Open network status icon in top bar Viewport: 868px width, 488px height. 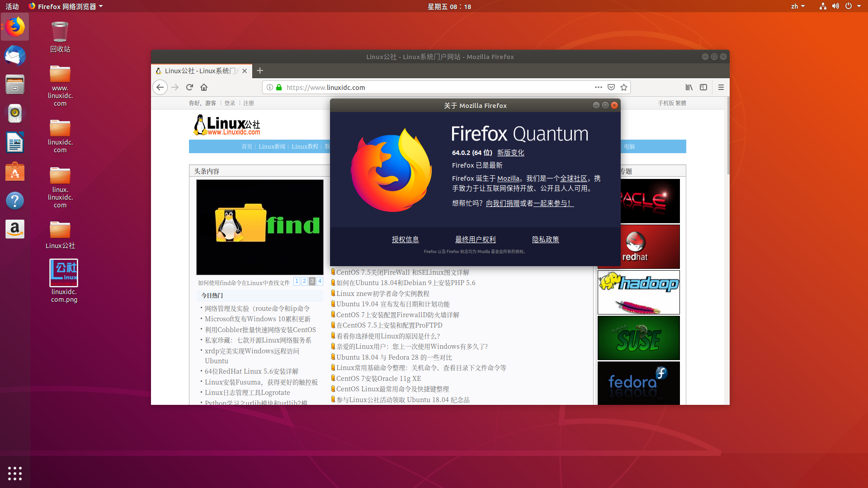(823, 6)
